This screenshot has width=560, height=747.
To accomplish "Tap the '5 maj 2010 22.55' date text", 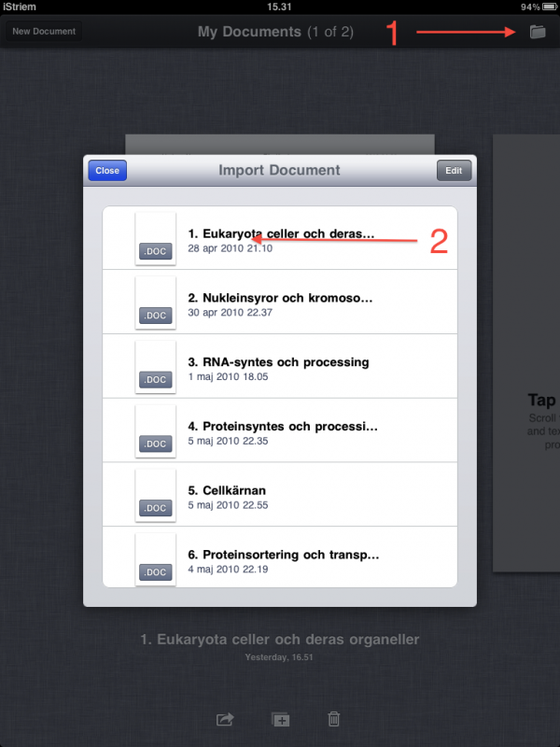I will (228, 505).
